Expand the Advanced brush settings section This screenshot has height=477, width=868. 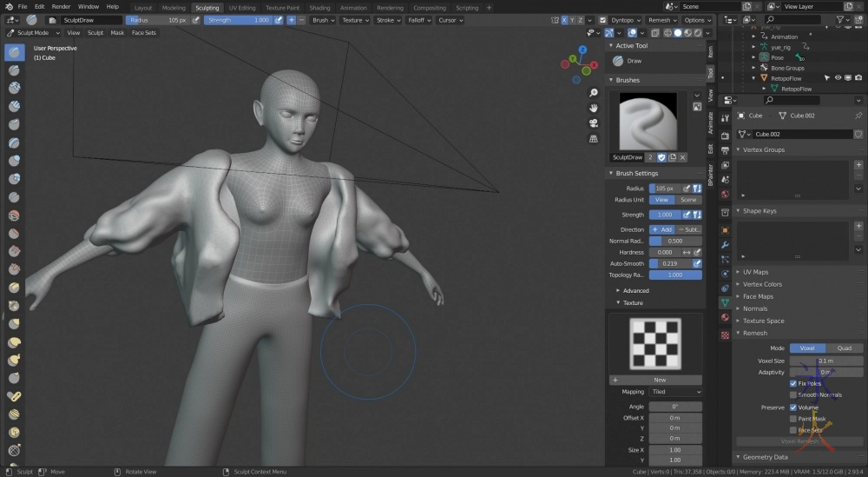(635, 291)
